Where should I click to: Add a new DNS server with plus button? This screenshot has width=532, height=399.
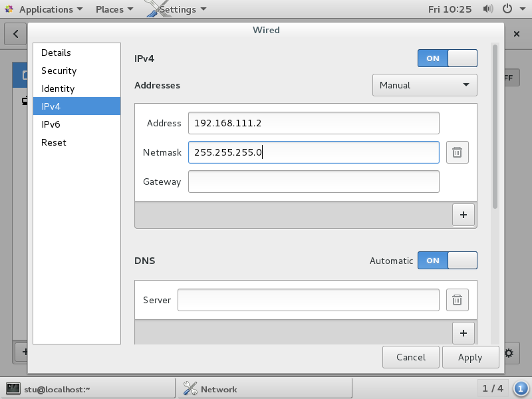pos(463,332)
